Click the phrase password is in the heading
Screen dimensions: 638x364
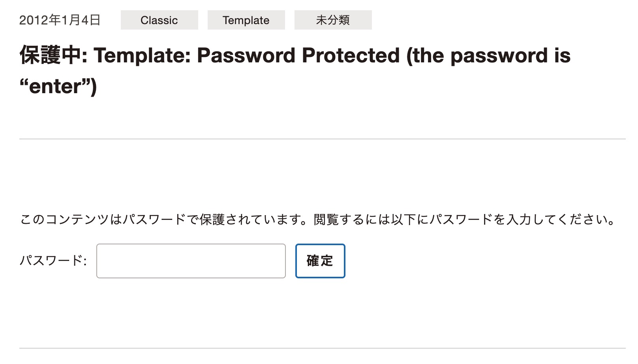510,56
